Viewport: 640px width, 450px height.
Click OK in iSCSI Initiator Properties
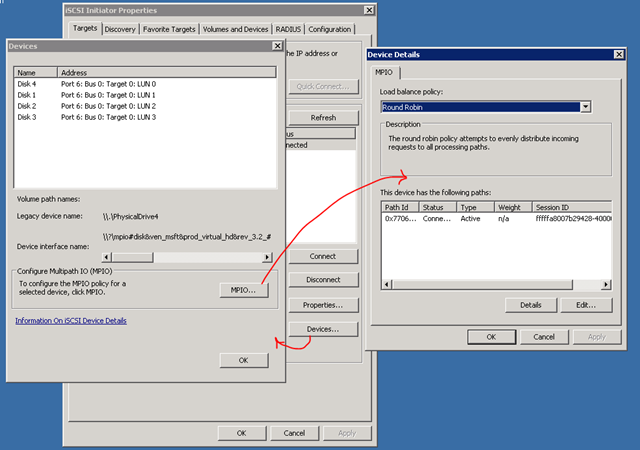[x=242, y=433]
